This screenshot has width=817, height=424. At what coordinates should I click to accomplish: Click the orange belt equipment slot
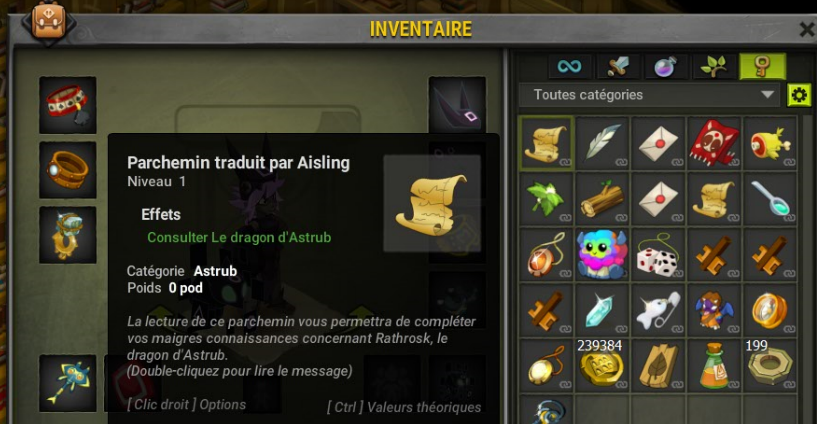[x=68, y=170]
